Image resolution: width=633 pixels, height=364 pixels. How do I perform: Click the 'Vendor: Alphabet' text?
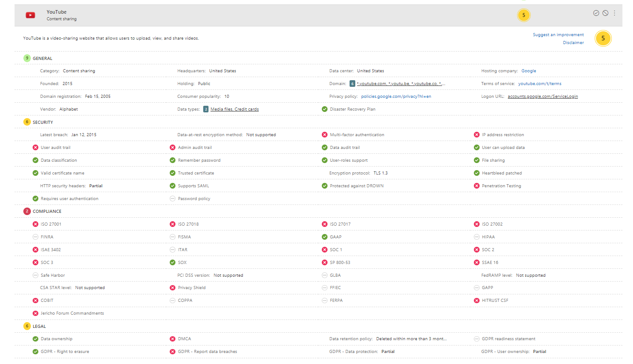[x=59, y=109]
